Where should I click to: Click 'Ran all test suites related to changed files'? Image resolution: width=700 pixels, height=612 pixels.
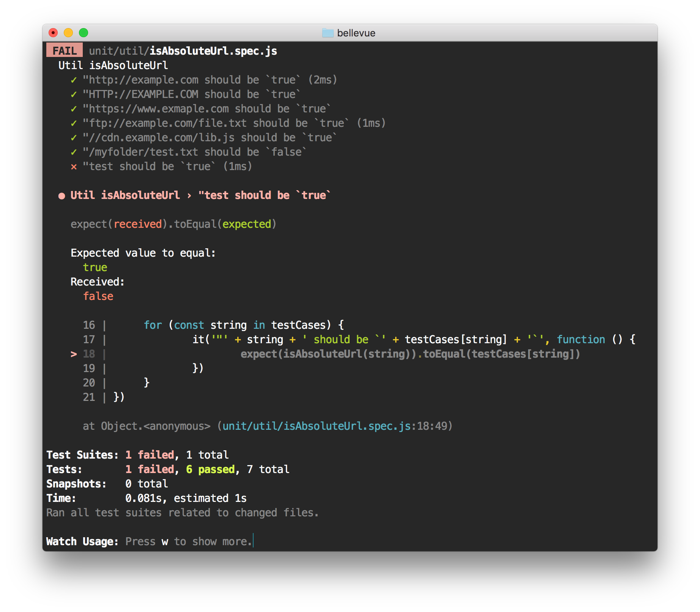click(182, 513)
